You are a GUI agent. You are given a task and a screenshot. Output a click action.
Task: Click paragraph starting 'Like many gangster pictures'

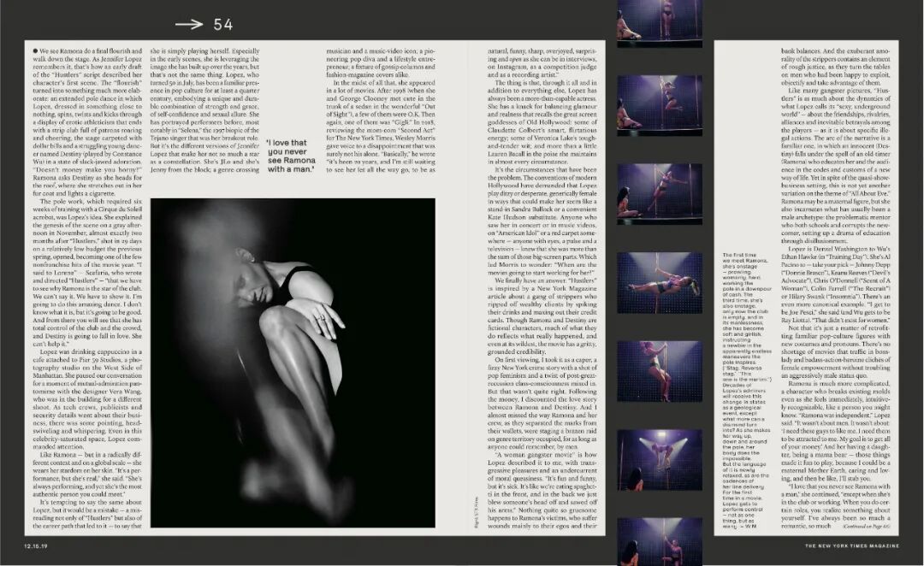click(x=836, y=166)
